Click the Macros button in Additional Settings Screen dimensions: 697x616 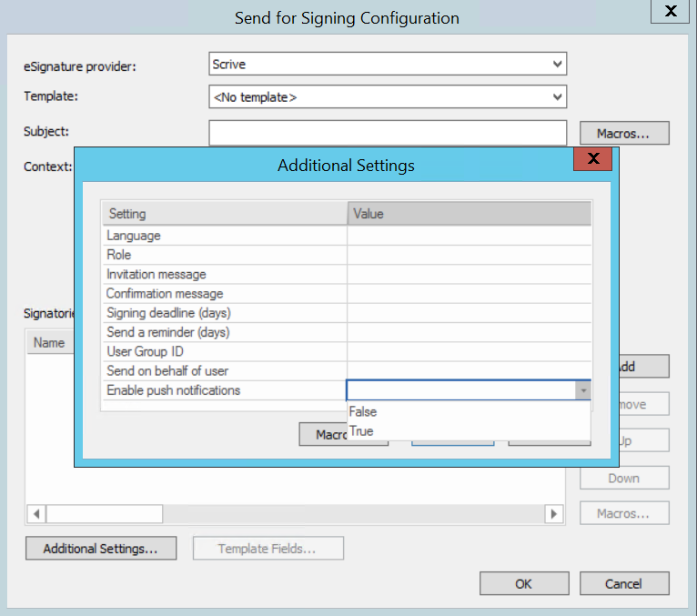tap(324, 434)
